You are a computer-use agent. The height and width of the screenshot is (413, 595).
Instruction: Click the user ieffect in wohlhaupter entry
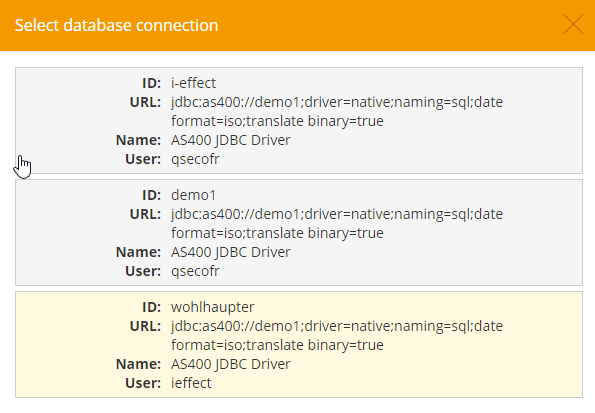[191, 383]
